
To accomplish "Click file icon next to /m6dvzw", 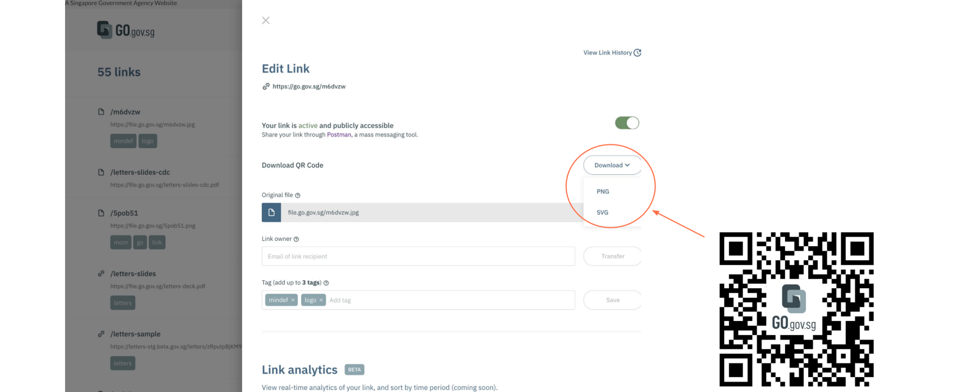I will [101, 112].
